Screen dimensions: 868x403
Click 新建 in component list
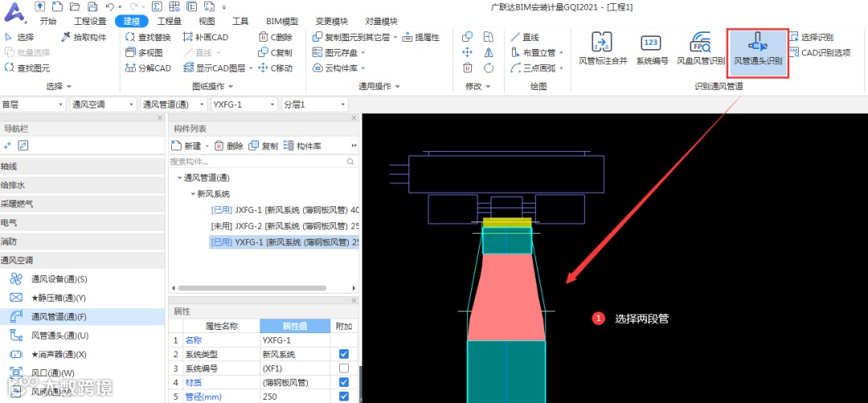tap(186, 146)
